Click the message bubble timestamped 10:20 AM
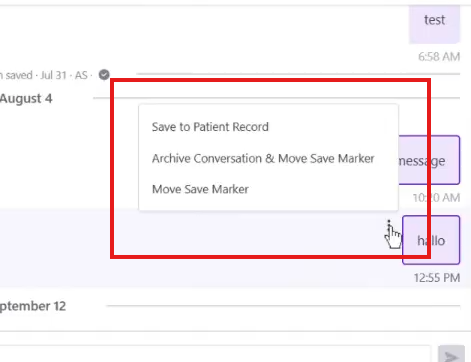Image resolution: width=471 pixels, height=362 pixels. coord(429,160)
